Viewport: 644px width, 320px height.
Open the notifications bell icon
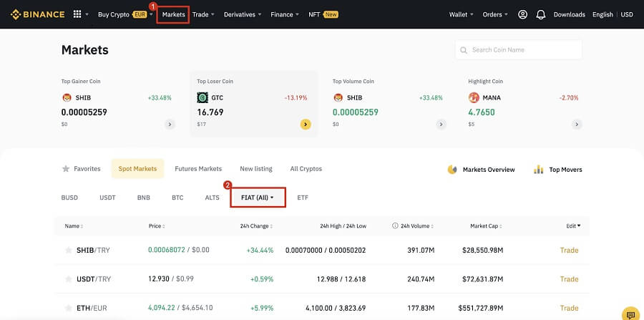[x=541, y=14]
